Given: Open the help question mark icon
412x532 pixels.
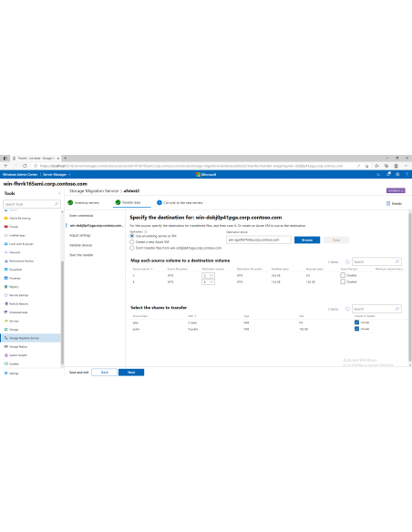Looking at the screenshot, I should [x=407, y=174].
